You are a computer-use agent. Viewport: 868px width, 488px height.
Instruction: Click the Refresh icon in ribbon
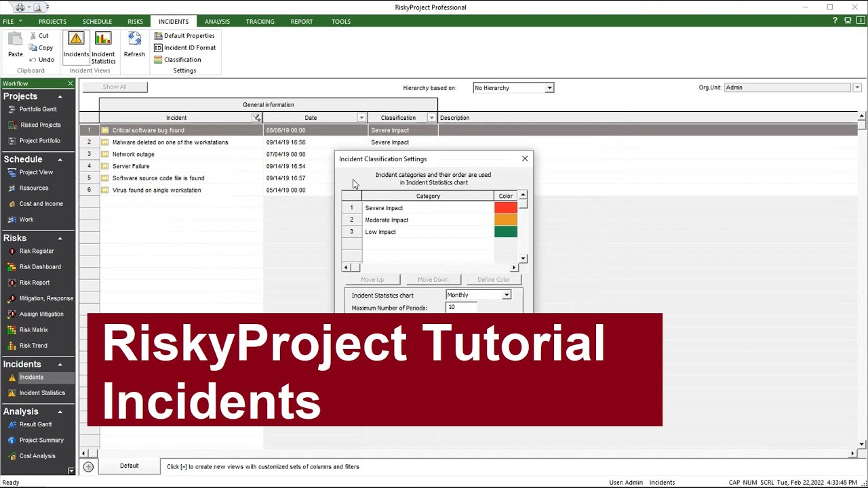(x=134, y=39)
